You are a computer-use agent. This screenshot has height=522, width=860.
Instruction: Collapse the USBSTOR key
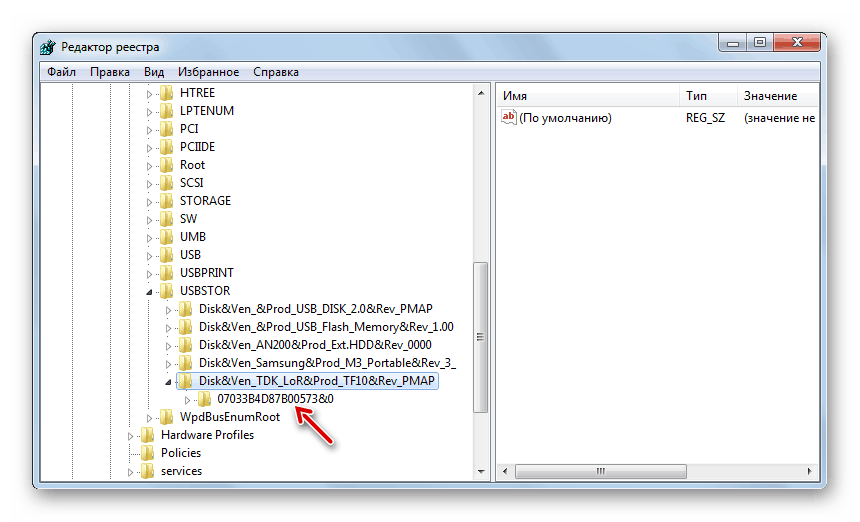click(x=149, y=292)
